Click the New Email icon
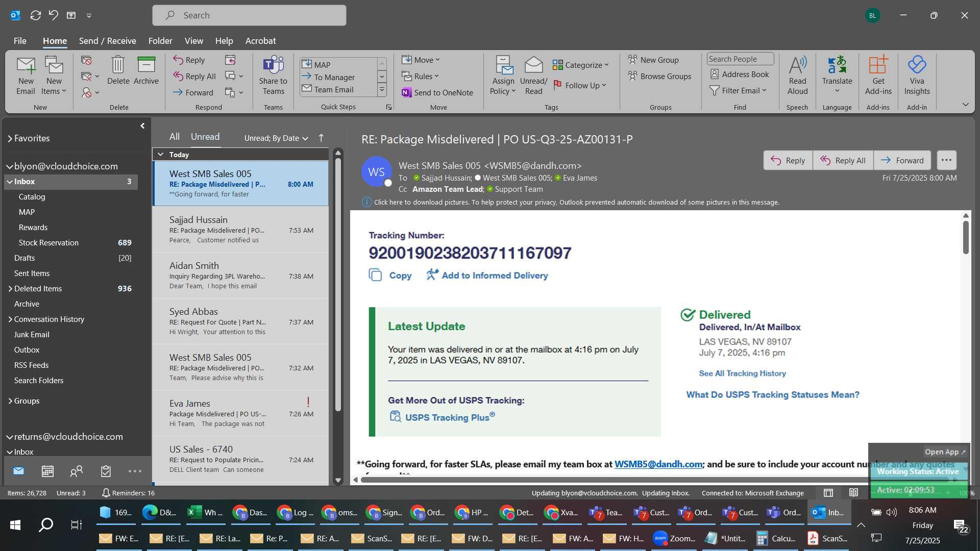Image resolution: width=980 pixels, height=551 pixels. (x=26, y=76)
